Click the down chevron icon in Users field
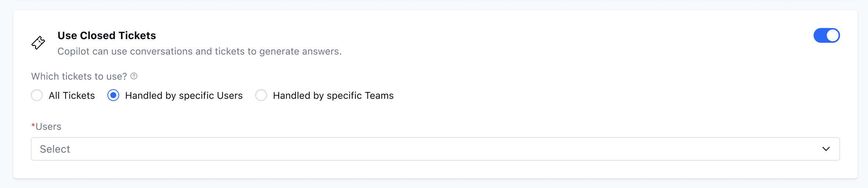Image resolution: width=868 pixels, height=188 pixels. tap(826, 149)
